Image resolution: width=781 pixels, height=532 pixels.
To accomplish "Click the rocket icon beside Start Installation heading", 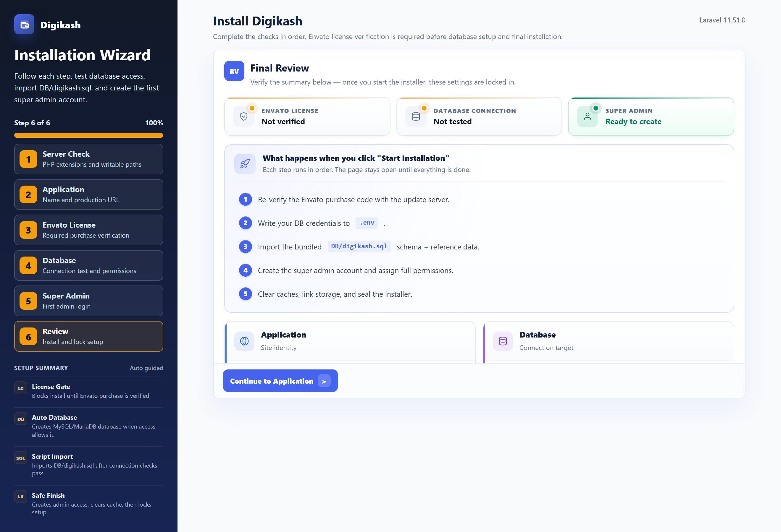I will [x=245, y=164].
